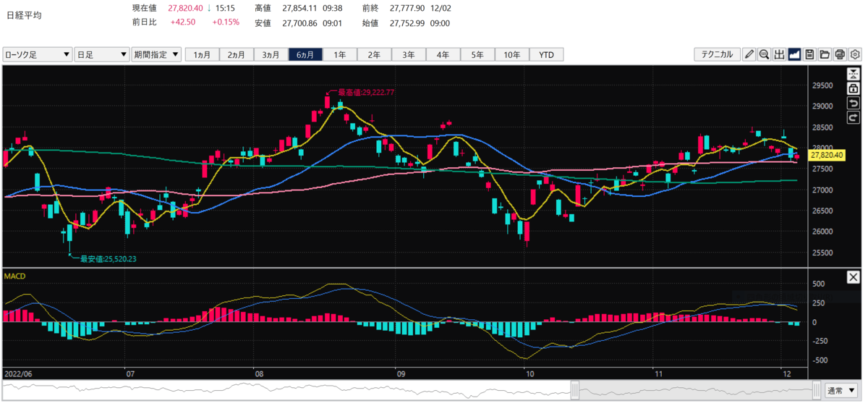Image resolution: width=868 pixels, height=406 pixels.
Task: Click the 29500 price axis label
Action: pos(824,85)
